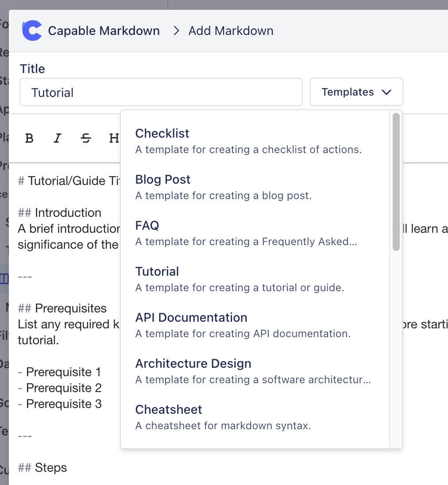Click the Capable Markdown breadcrumb link
Screen dimensions: 448x485
click(x=104, y=31)
